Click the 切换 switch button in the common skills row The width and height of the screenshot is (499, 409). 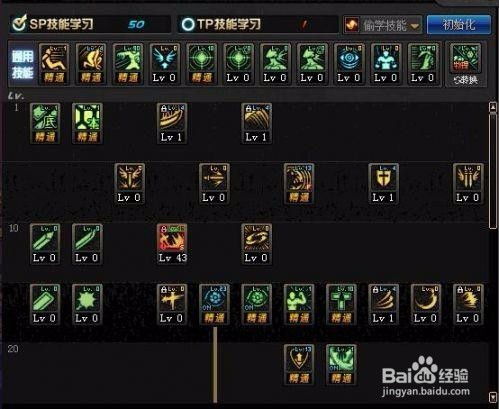466,65
